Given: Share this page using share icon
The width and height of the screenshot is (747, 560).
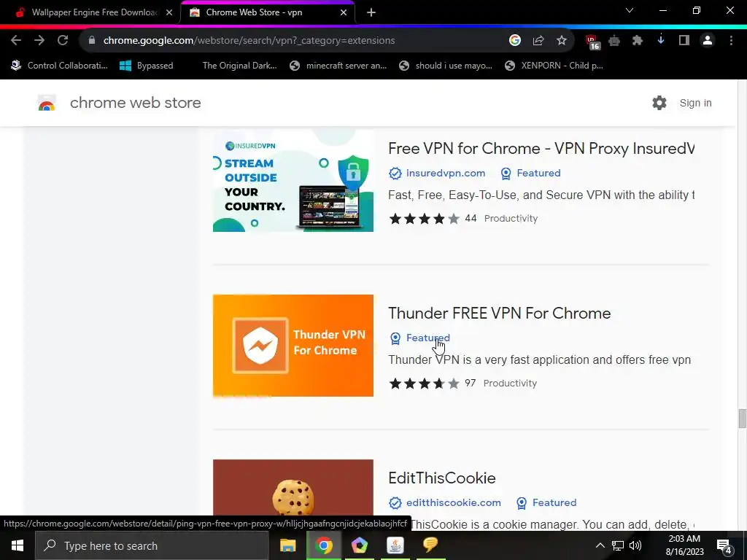Looking at the screenshot, I should click(x=538, y=41).
